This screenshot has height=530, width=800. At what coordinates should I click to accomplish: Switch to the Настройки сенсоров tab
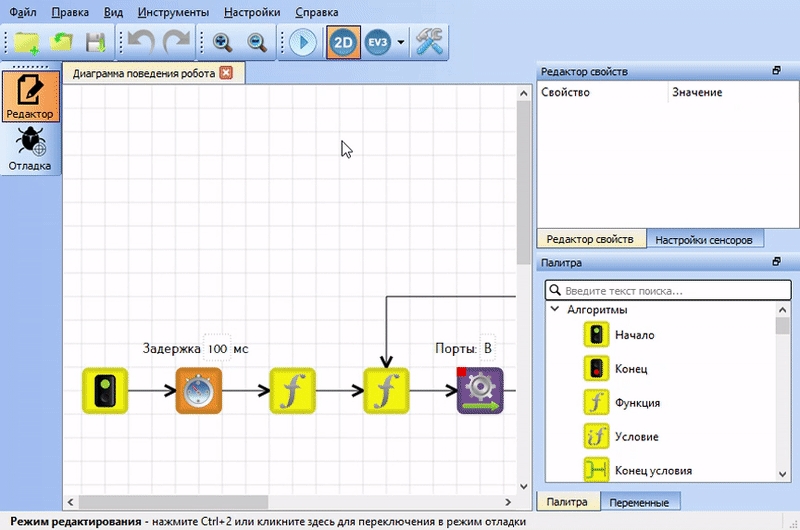coord(705,239)
